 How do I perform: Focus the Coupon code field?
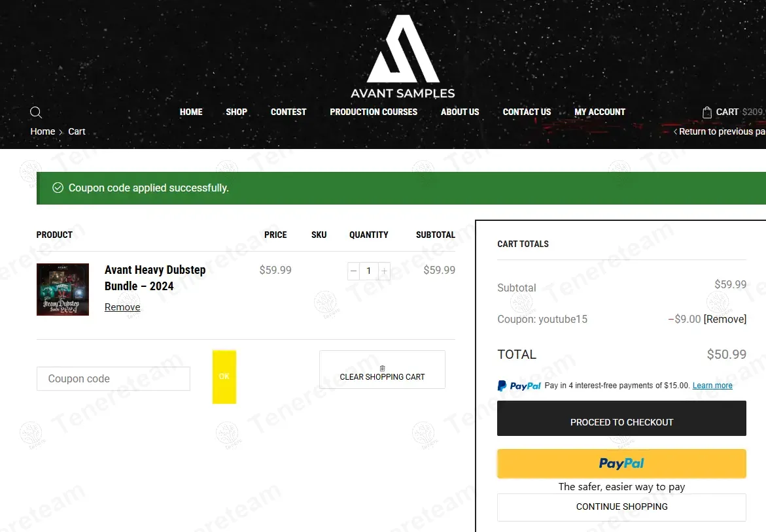point(113,379)
